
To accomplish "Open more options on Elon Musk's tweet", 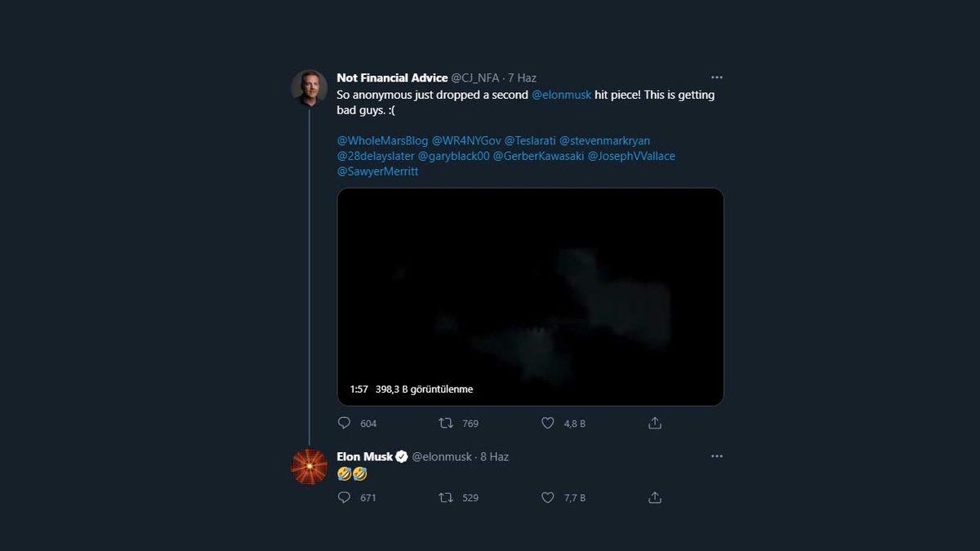I will [x=716, y=455].
